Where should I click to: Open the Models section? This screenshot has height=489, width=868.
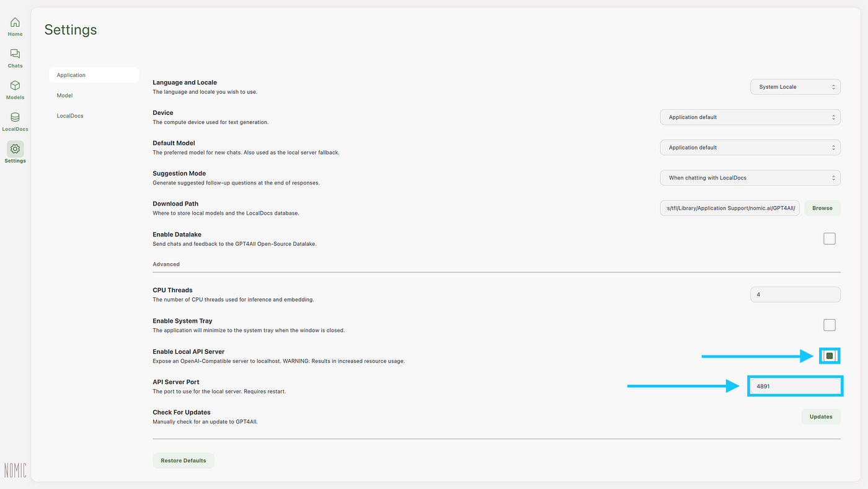pyautogui.click(x=15, y=90)
